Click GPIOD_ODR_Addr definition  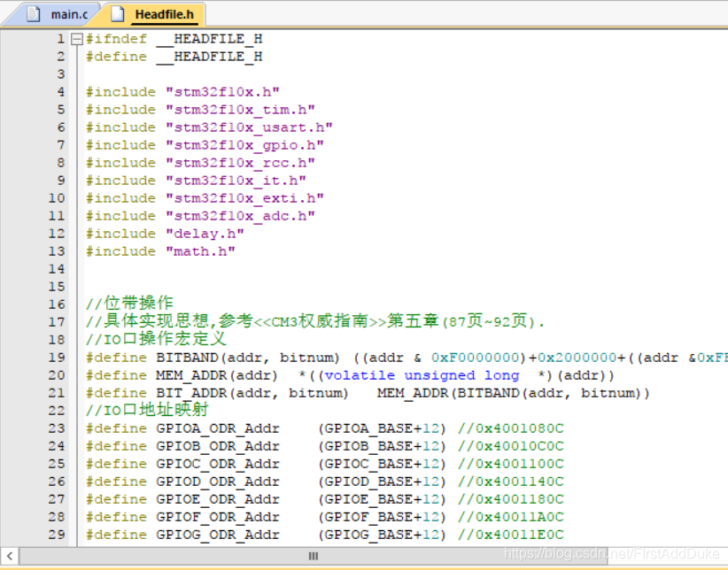218,481
